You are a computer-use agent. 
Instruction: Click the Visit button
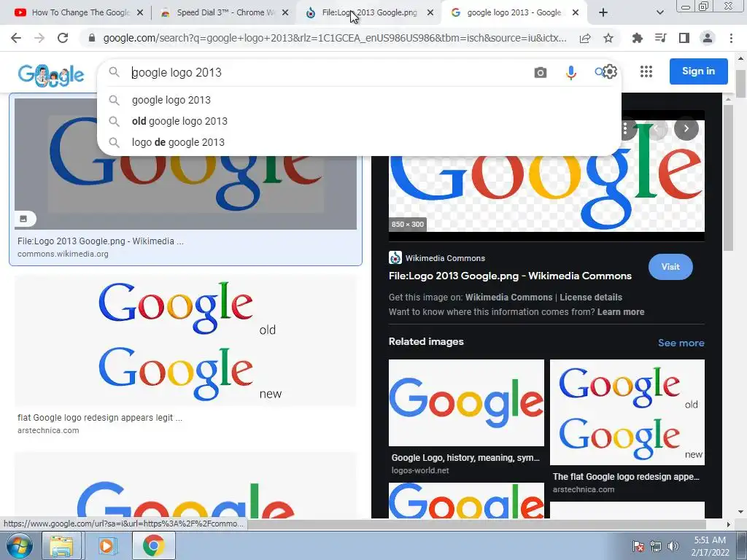click(x=670, y=267)
